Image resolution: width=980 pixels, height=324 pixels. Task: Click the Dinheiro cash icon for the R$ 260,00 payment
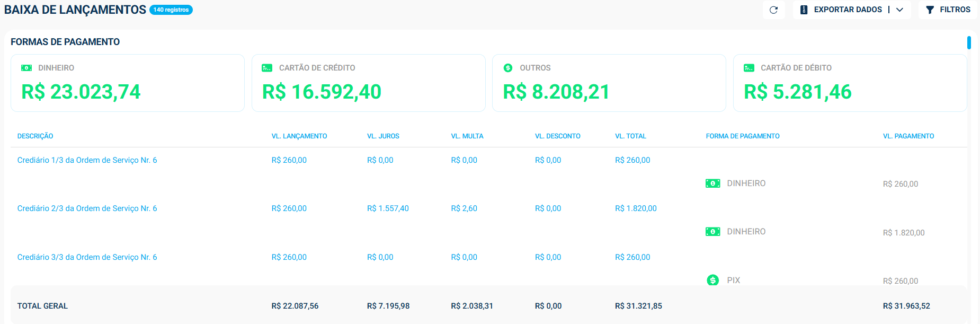pos(712,183)
